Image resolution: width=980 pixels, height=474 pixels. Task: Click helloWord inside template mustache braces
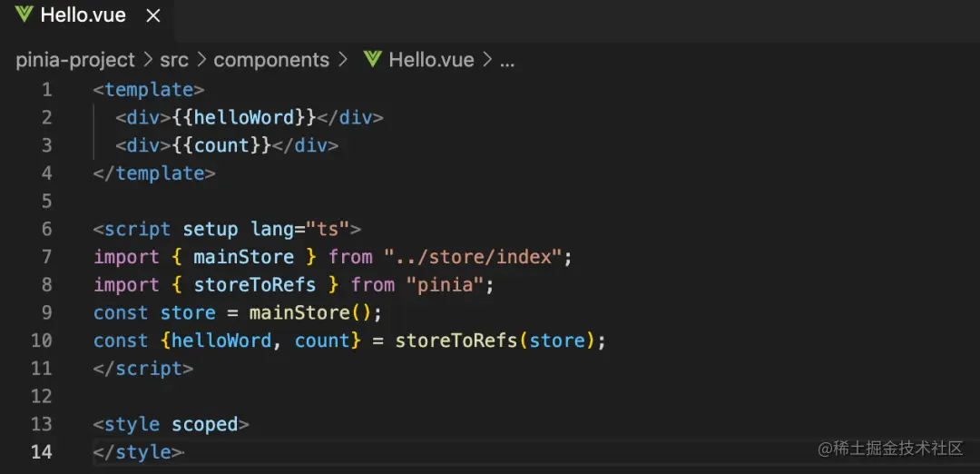click(x=244, y=117)
